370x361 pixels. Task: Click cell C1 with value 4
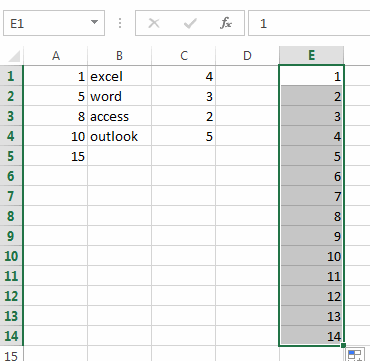(x=184, y=76)
